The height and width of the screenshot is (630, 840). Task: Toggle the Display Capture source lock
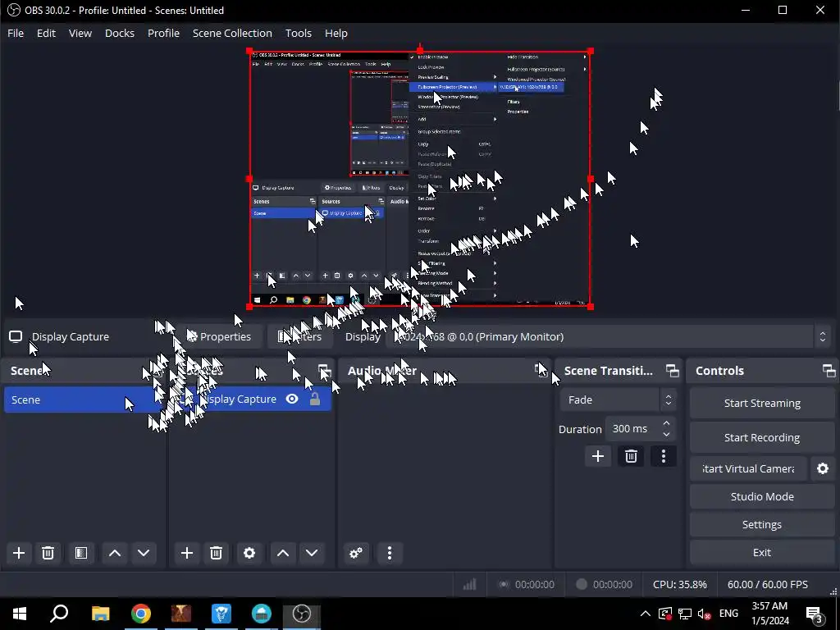[x=315, y=399]
